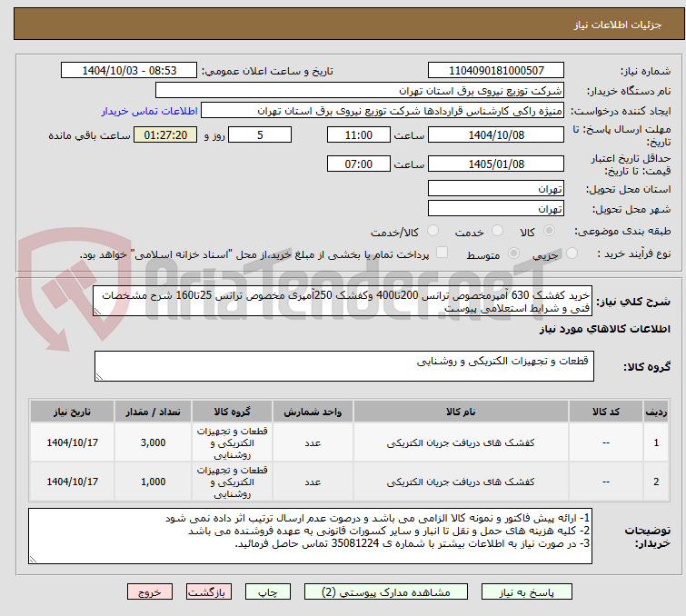This screenshot has height=616, width=686.
Task: Click the شرح کلی نیاز description textarea
Action: pyautogui.click(x=343, y=301)
